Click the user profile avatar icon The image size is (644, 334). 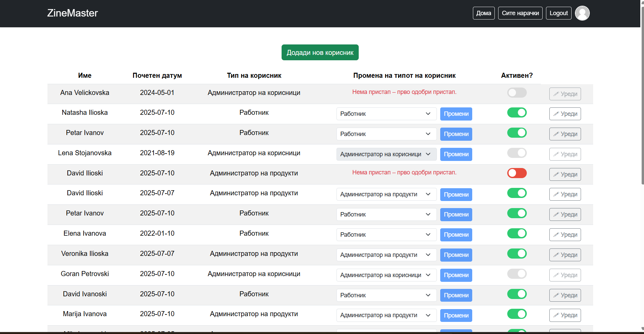point(582,13)
